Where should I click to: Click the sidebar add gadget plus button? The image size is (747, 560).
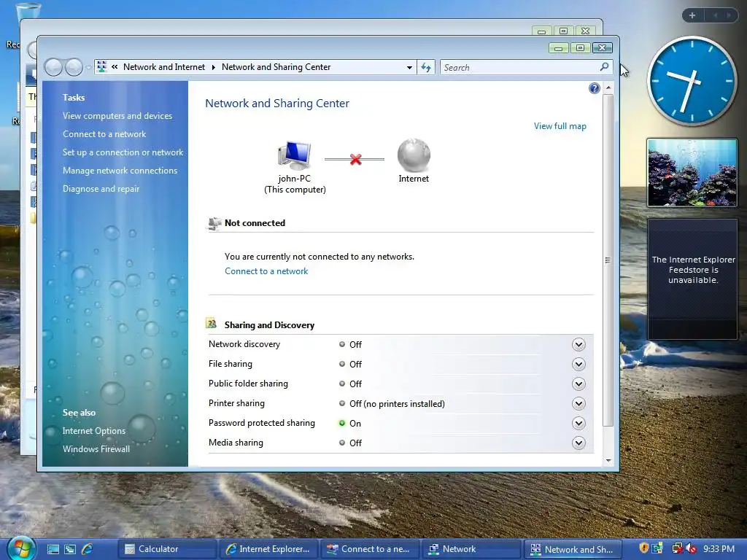[692, 15]
